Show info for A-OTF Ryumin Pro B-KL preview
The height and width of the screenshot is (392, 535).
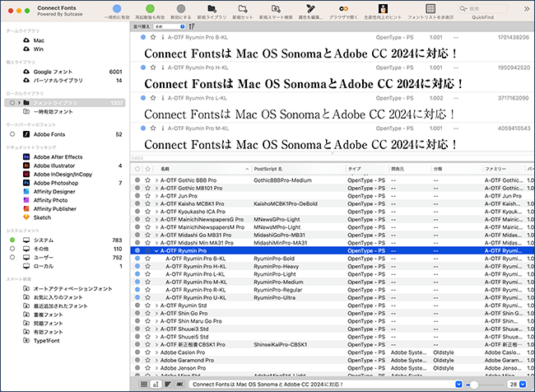pyautogui.click(x=163, y=37)
